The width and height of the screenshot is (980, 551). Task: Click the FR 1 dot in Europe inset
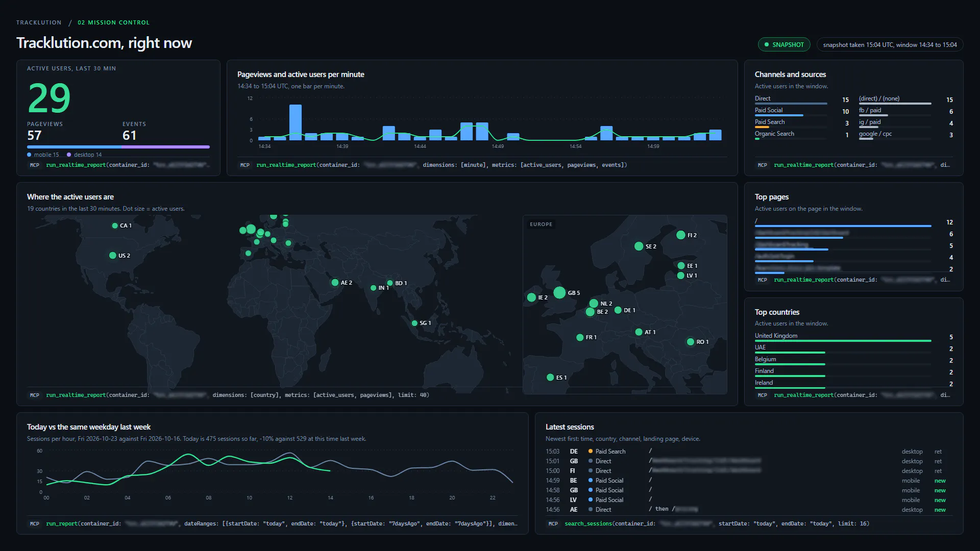[580, 337]
